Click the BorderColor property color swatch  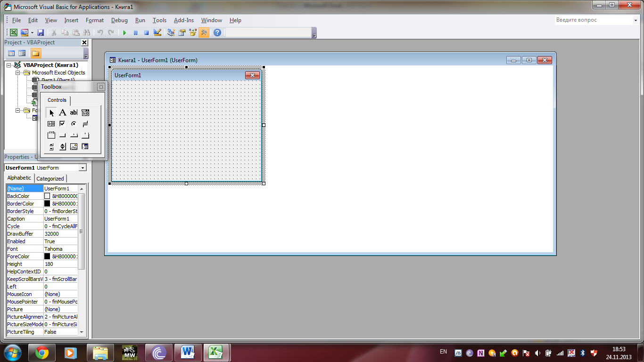pos(47,204)
